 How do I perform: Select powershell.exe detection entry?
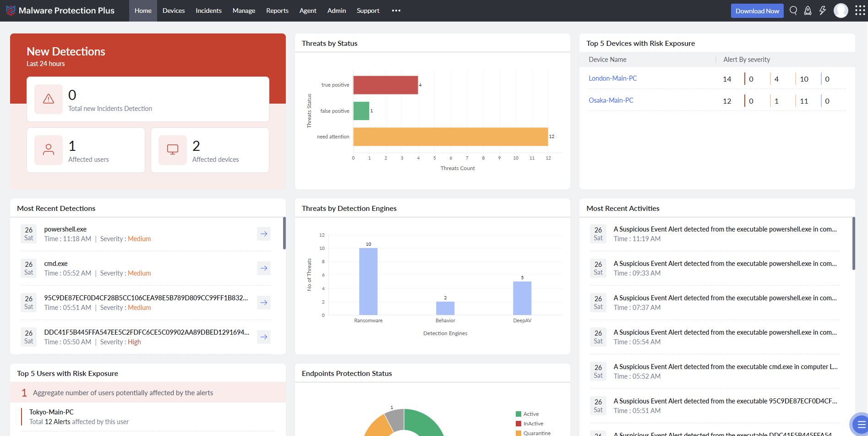pos(146,234)
